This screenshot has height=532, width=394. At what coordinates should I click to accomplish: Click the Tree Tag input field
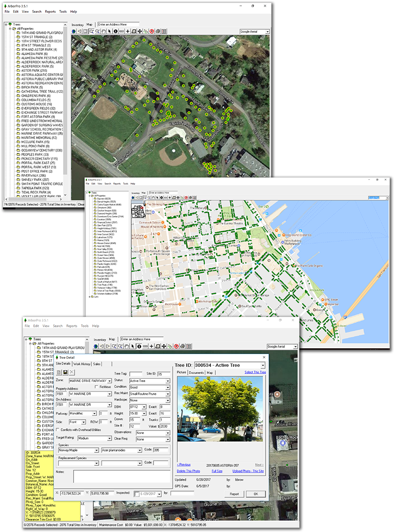136,374
